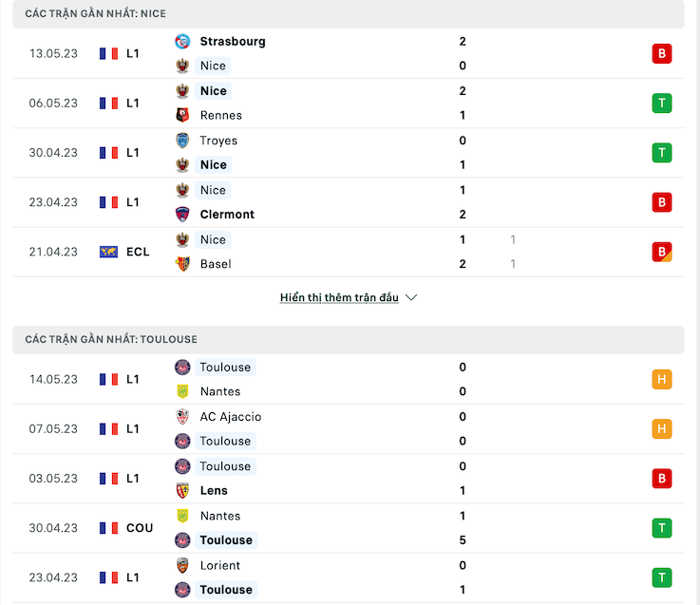The image size is (700, 605).
Task: Open the Strasbourg team name link
Action: 233,42
